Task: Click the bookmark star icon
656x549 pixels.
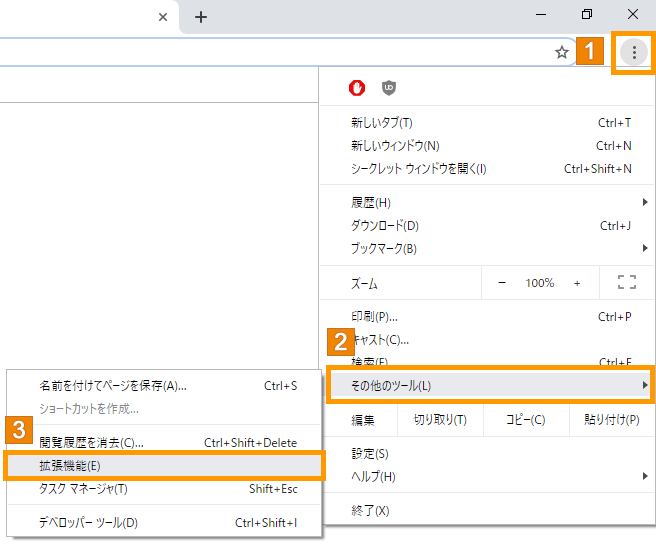Action: 562,53
